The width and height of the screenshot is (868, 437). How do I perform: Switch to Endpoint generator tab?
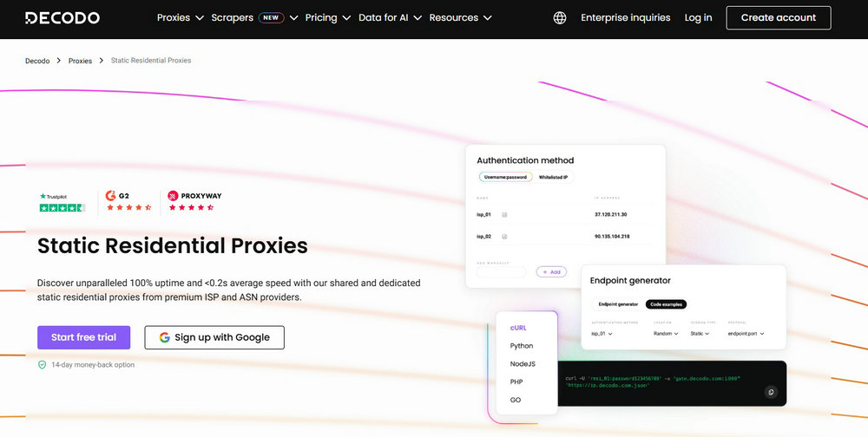click(618, 304)
